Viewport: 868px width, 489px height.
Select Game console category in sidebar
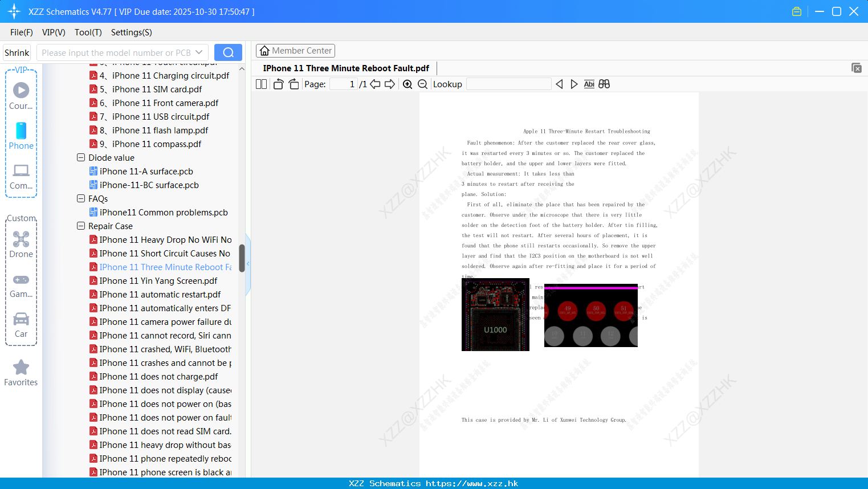click(x=21, y=286)
